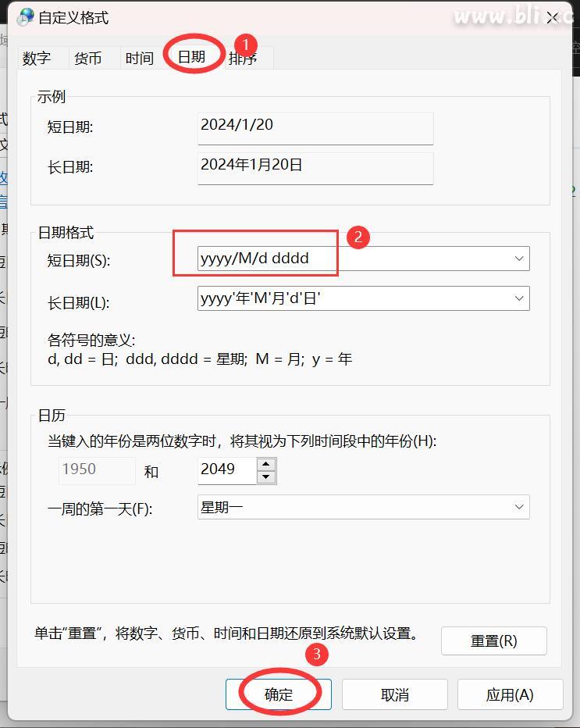
Task: Click the 长日期(L) format text
Action: 261,298
